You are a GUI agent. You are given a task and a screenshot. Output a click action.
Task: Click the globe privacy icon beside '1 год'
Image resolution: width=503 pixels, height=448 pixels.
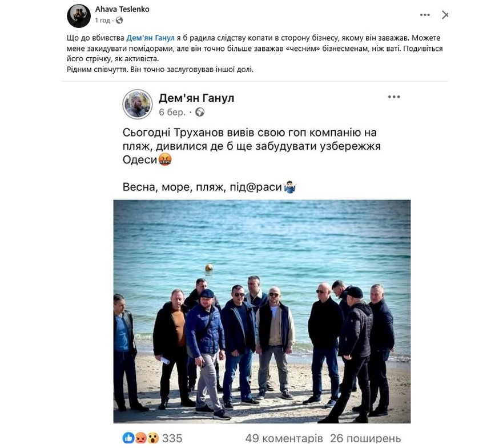click(119, 20)
